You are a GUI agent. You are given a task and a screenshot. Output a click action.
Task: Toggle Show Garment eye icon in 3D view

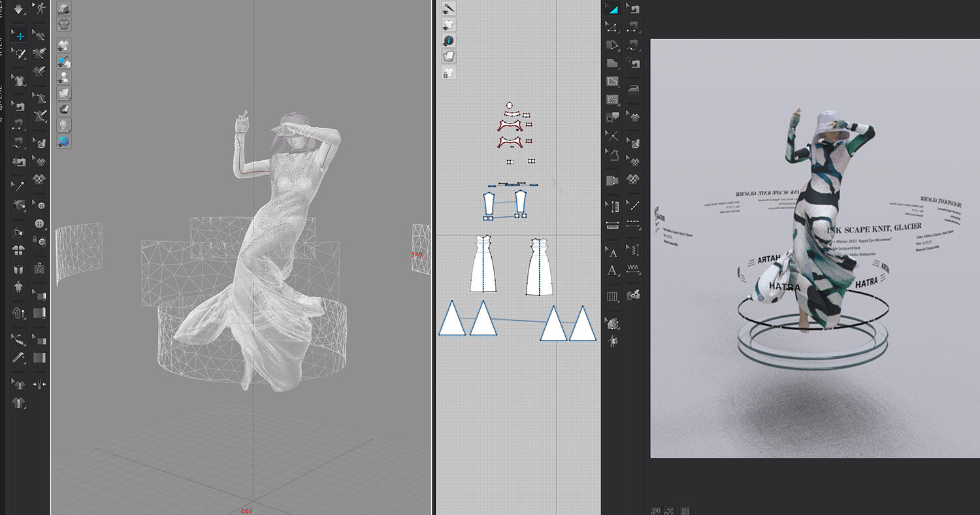click(63, 45)
